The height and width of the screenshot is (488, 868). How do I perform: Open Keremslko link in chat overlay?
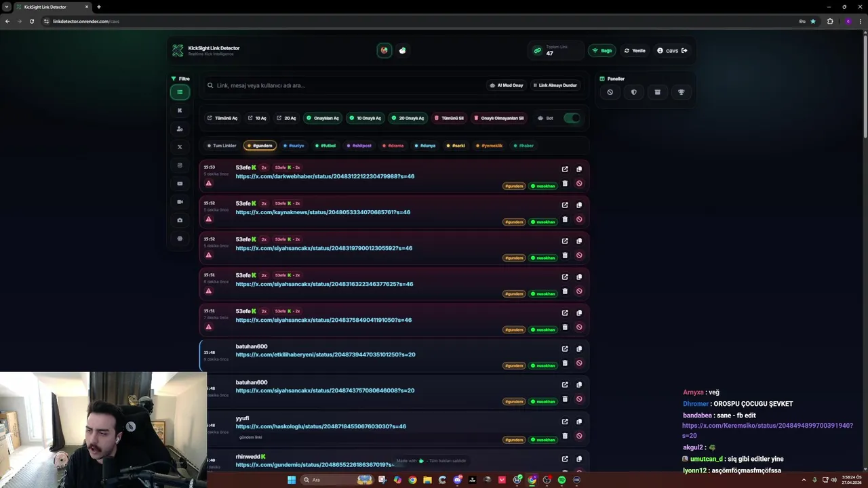(x=768, y=430)
